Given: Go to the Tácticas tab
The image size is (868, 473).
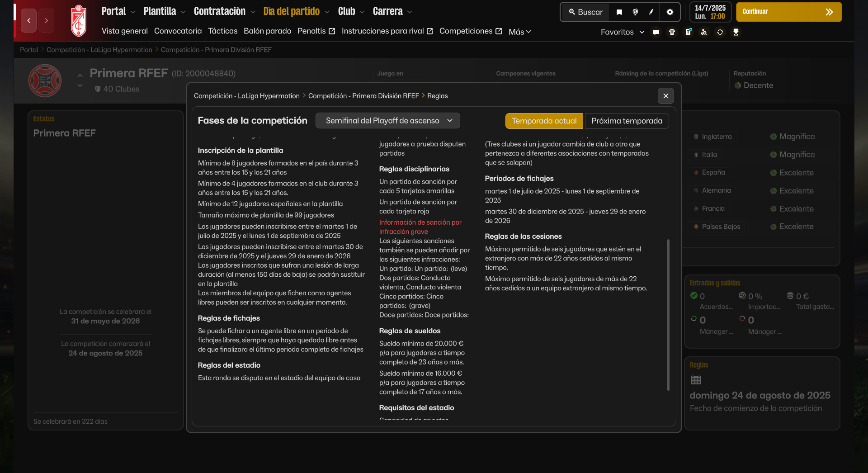Looking at the screenshot, I should 222,31.
